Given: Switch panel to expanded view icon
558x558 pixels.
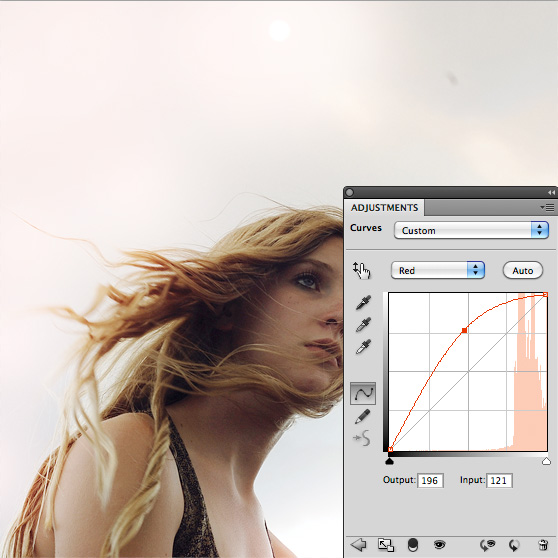Looking at the screenshot, I should [x=386, y=545].
